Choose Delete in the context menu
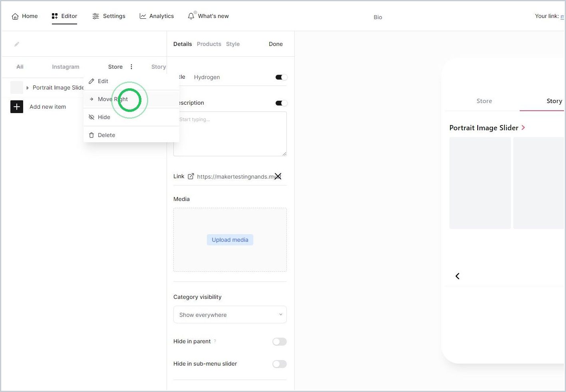 [x=131, y=135]
